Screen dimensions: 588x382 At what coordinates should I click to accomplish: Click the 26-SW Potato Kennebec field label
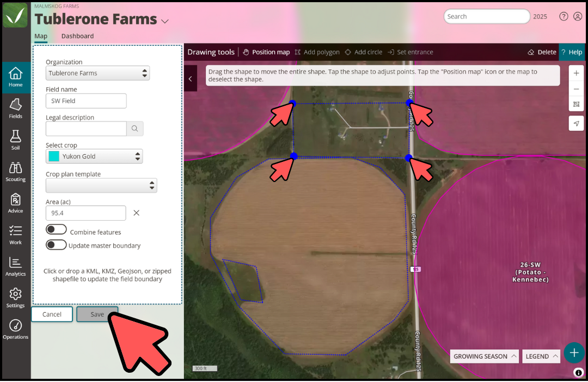[x=530, y=272]
